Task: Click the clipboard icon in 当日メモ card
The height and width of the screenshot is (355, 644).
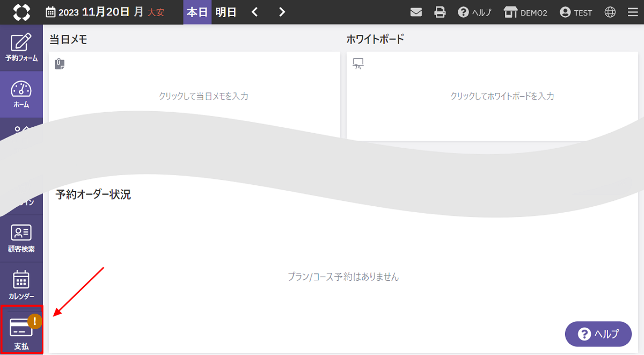Action: click(x=60, y=64)
